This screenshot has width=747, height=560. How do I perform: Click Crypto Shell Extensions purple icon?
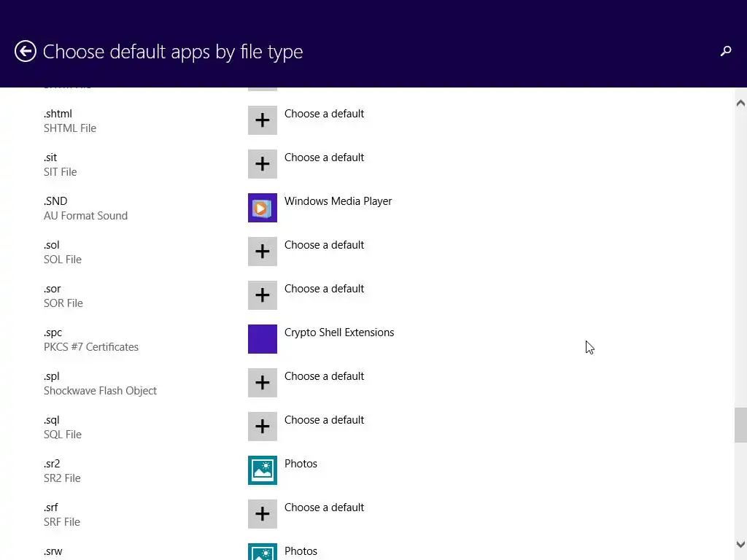pyautogui.click(x=263, y=339)
